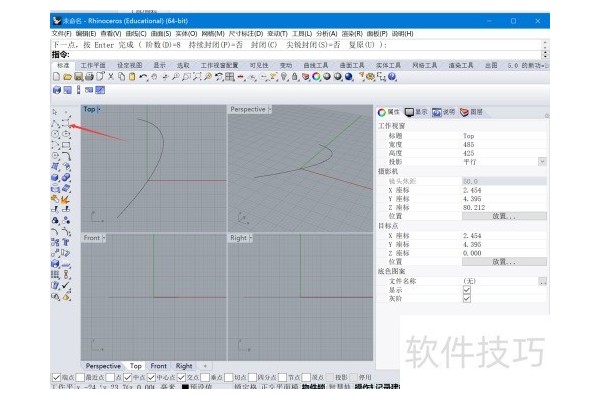Click the 标题 value field showing Top
This screenshot has width=600, height=400.
tap(504, 136)
